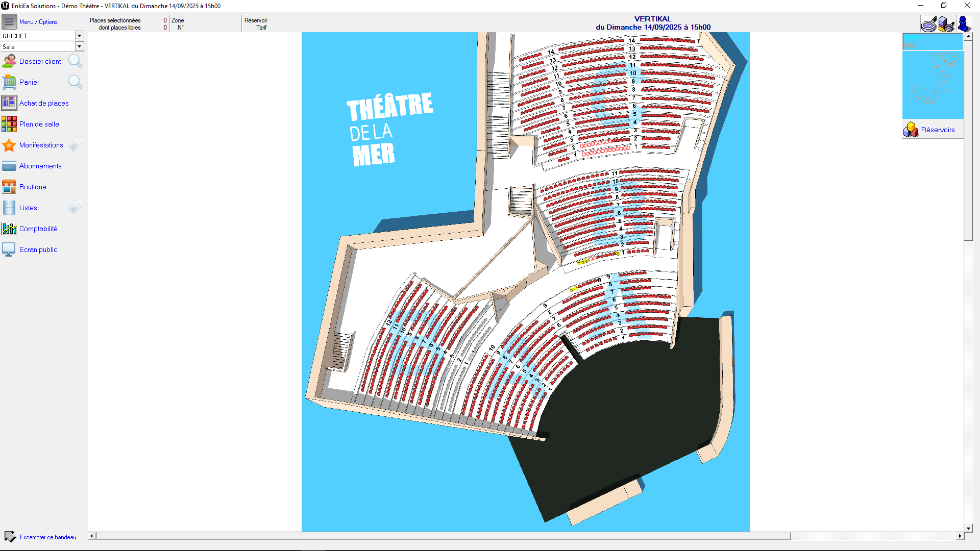The image size is (980, 551).
Task: Click the blue info pawn icon
Action: point(963,24)
